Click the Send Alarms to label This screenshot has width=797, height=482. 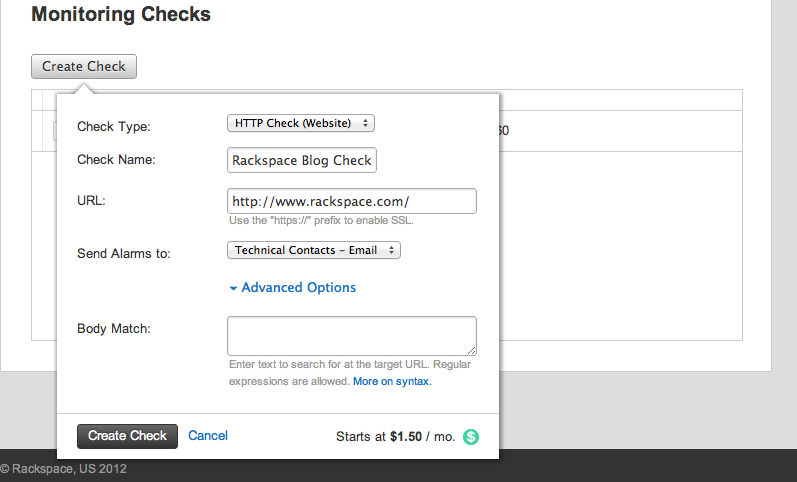click(x=124, y=254)
